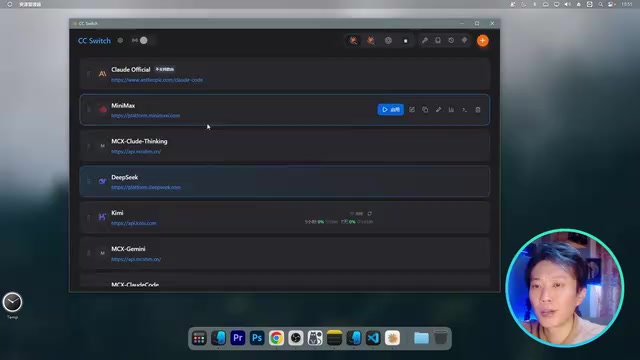The image size is (640, 360).
Task: Click the CC Switch title text
Action: pyautogui.click(x=94, y=40)
